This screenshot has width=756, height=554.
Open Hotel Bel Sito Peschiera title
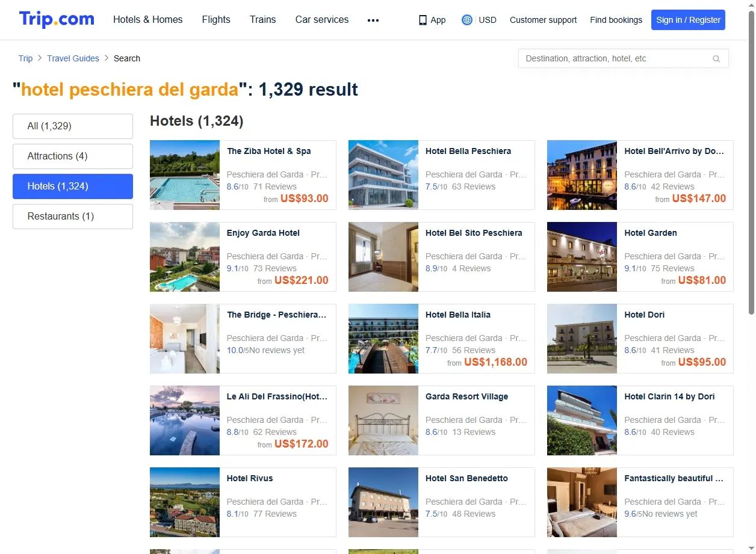coord(474,233)
